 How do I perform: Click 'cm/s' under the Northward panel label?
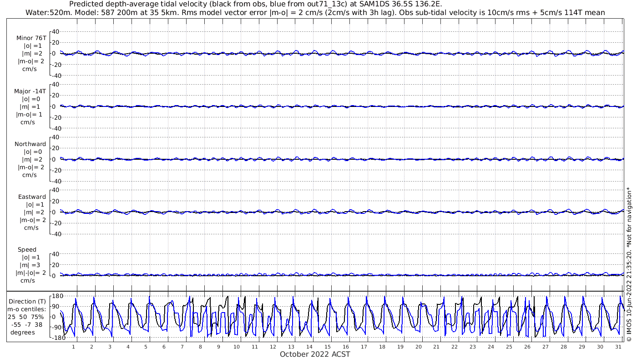30,175
